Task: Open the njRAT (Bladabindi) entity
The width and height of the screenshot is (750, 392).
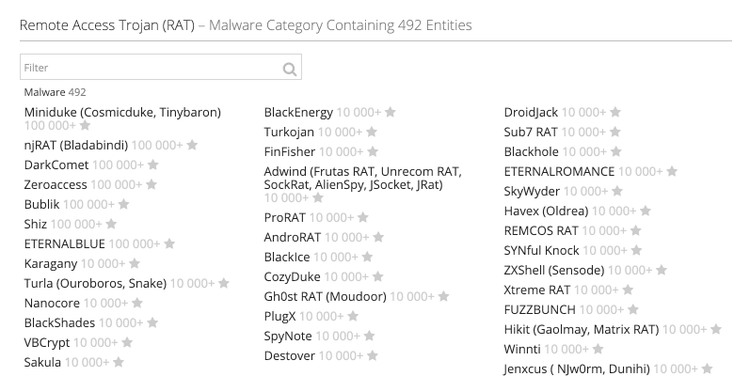Action: (x=76, y=145)
